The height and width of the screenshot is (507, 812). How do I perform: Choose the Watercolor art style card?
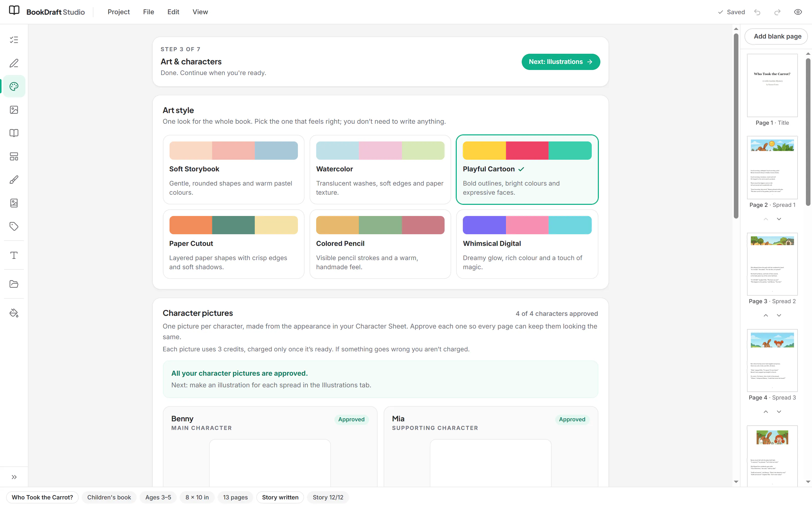380,170
